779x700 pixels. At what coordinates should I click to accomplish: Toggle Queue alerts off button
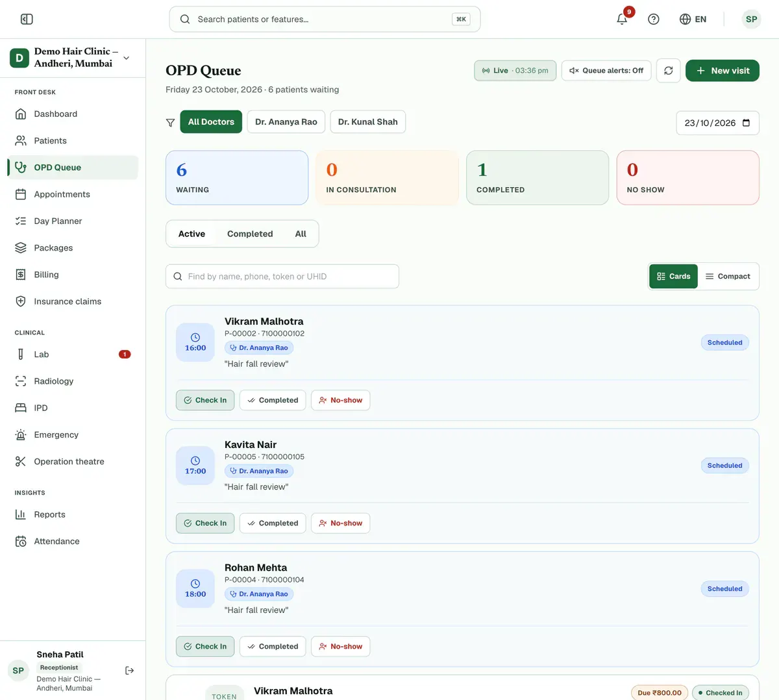pos(606,71)
